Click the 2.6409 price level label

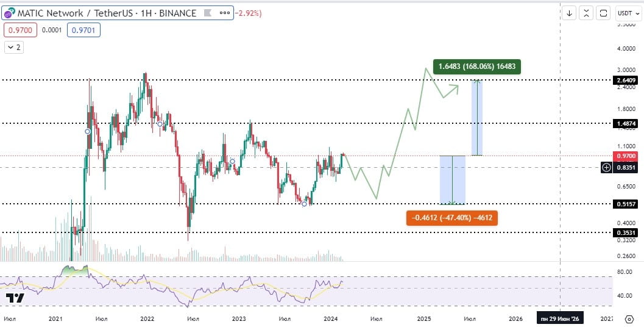click(626, 80)
